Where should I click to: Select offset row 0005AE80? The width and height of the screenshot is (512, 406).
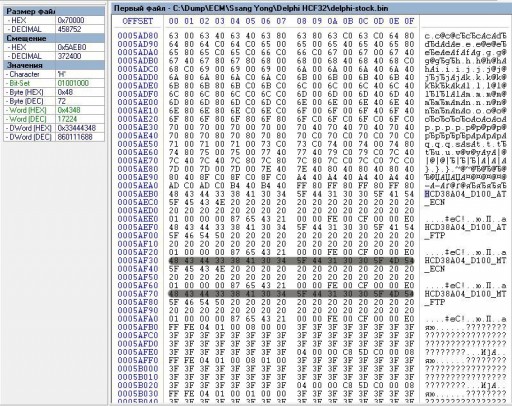tap(138, 169)
